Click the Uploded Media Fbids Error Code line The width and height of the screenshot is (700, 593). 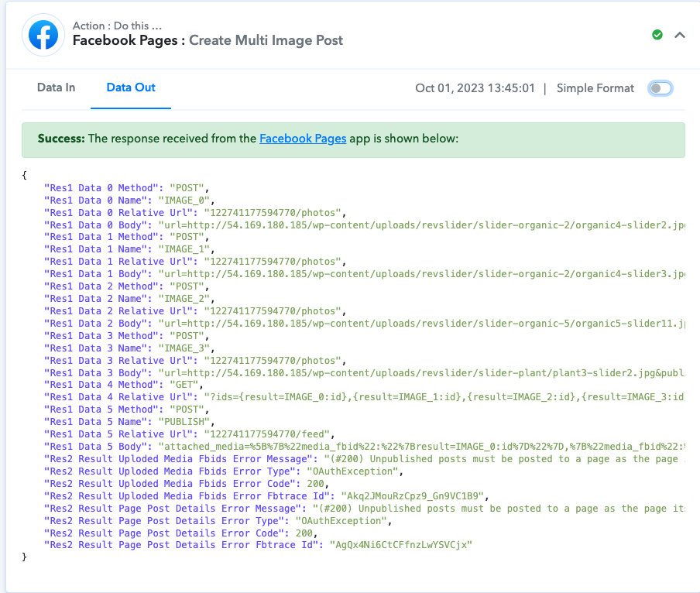[186, 484]
